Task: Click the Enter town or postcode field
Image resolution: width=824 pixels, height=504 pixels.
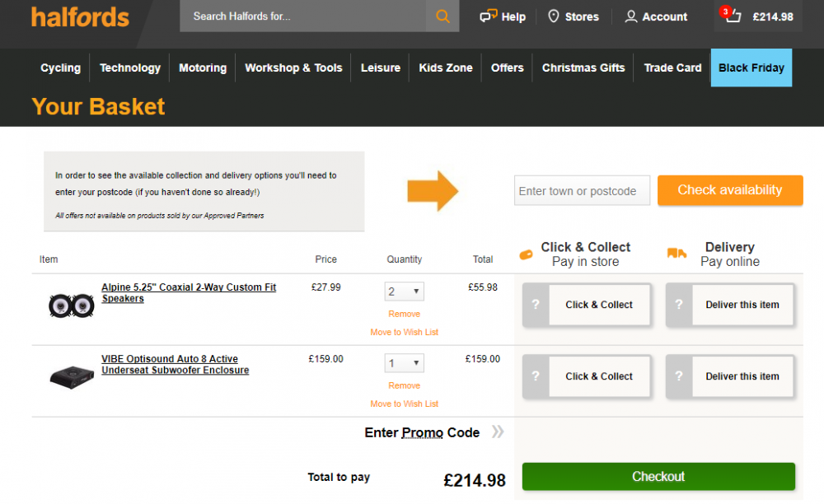Action: 582,190
